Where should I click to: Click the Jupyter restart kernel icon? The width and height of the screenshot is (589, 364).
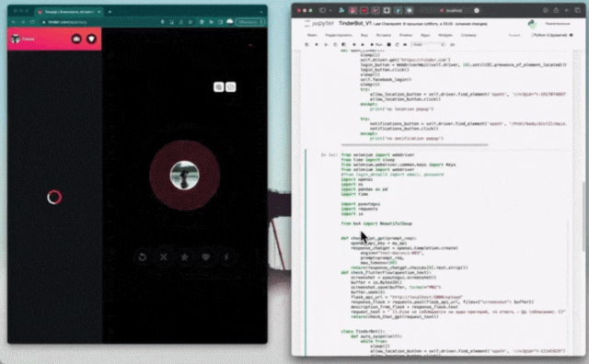coord(397,45)
